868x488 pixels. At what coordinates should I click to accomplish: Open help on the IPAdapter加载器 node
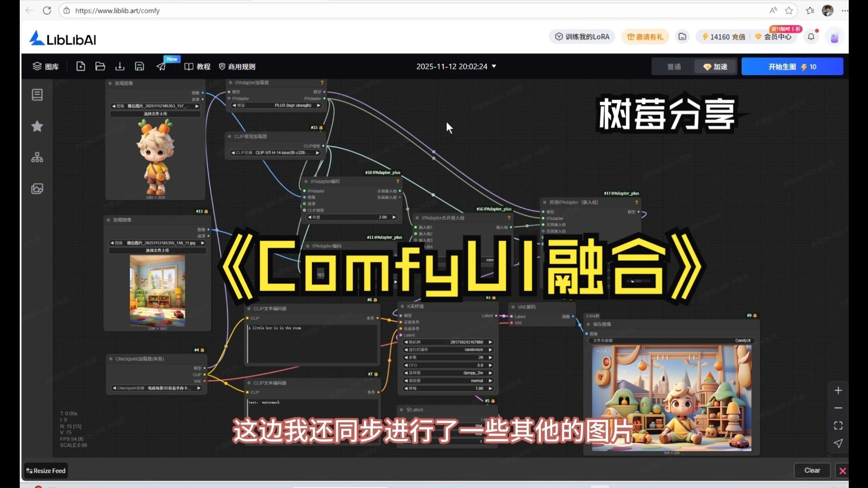[322, 83]
